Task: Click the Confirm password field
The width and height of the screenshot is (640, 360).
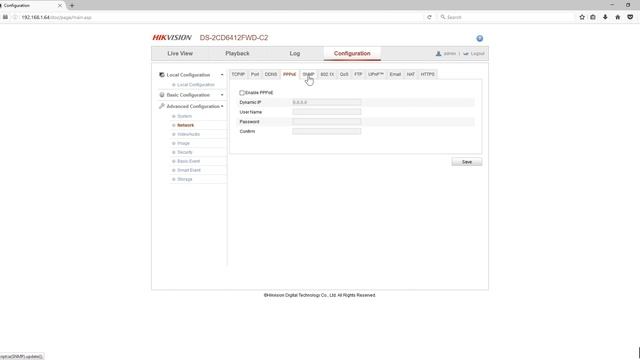Action: point(327,131)
